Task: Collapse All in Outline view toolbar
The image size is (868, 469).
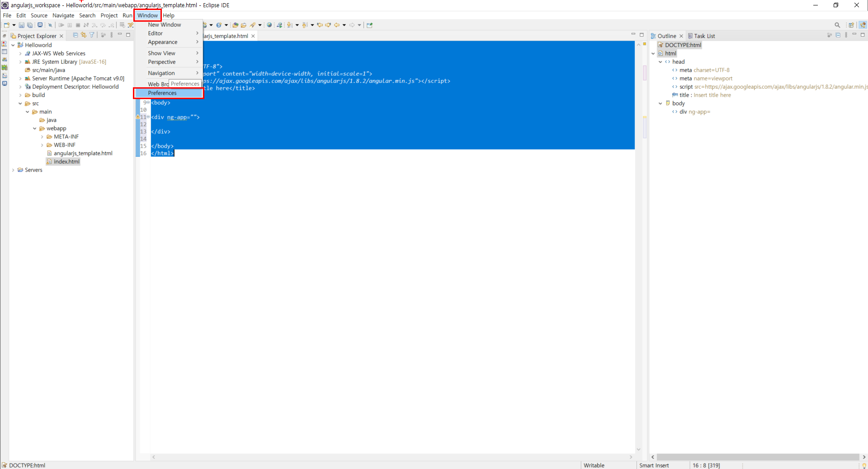Action: coord(838,35)
